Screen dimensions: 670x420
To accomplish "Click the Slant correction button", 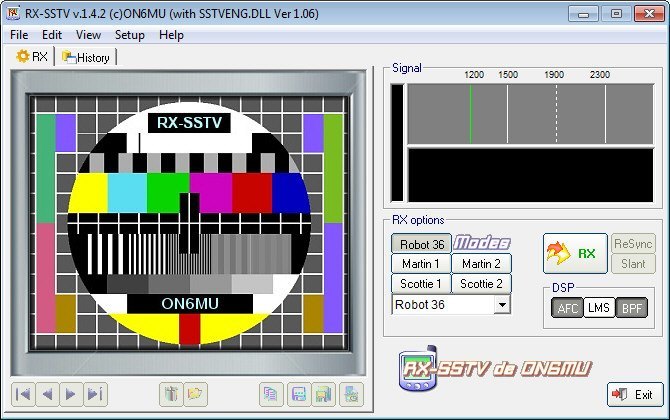I will [x=633, y=264].
